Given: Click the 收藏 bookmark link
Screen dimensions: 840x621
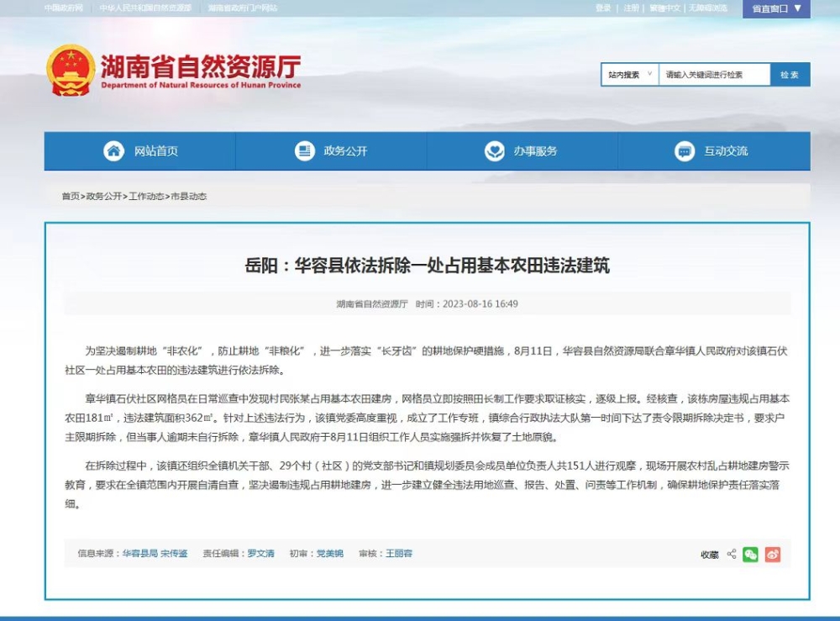Looking at the screenshot, I should click(710, 555).
